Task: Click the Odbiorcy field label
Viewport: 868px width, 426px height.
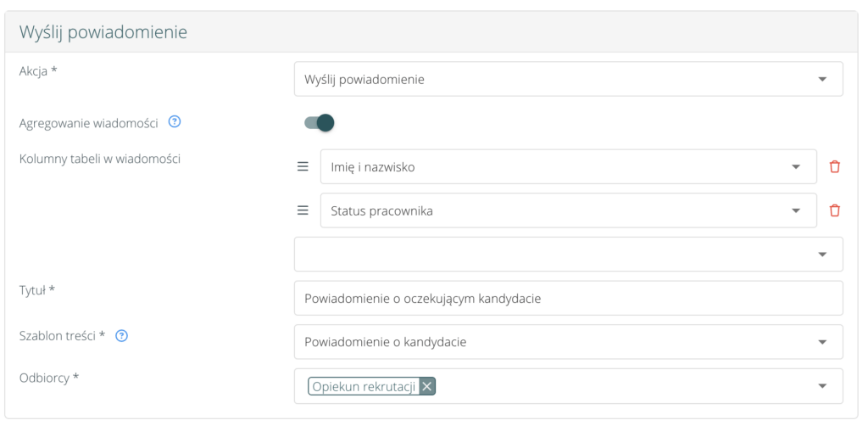Action: [x=47, y=378]
